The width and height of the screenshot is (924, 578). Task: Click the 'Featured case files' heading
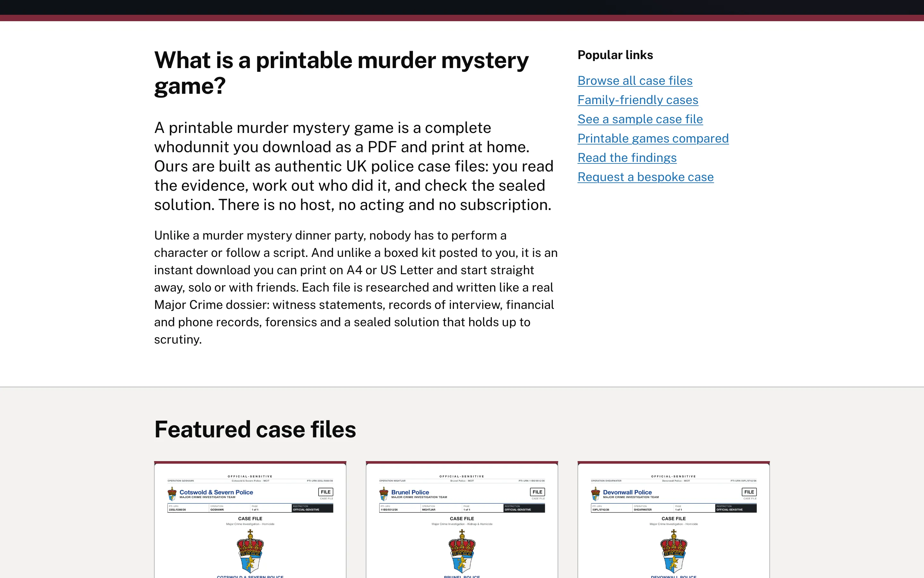(x=255, y=429)
